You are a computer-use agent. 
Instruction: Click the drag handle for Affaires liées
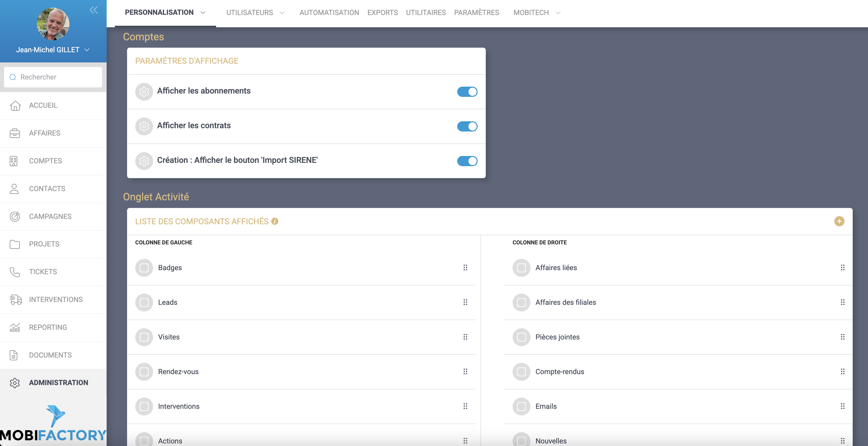[842, 268]
